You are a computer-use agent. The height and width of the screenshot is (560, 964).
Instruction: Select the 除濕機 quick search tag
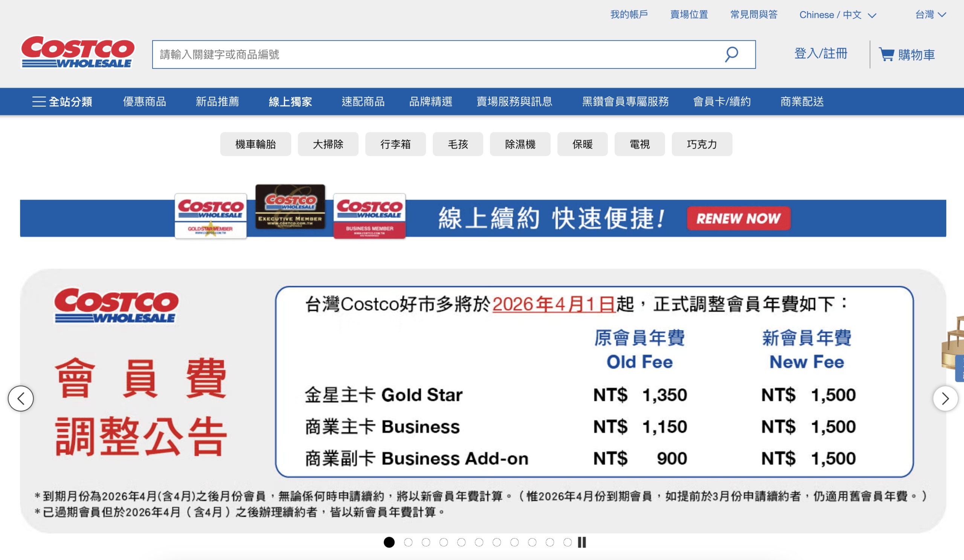coord(520,144)
